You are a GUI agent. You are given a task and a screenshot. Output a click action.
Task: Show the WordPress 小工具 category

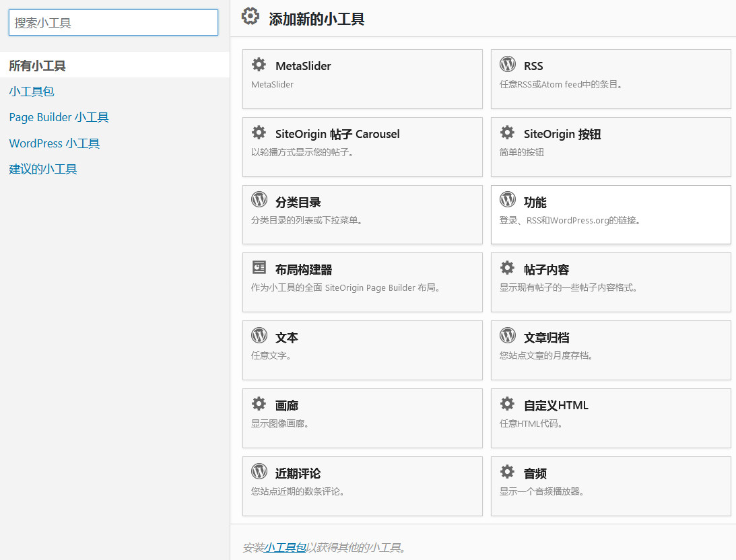(x=55, y=143)
